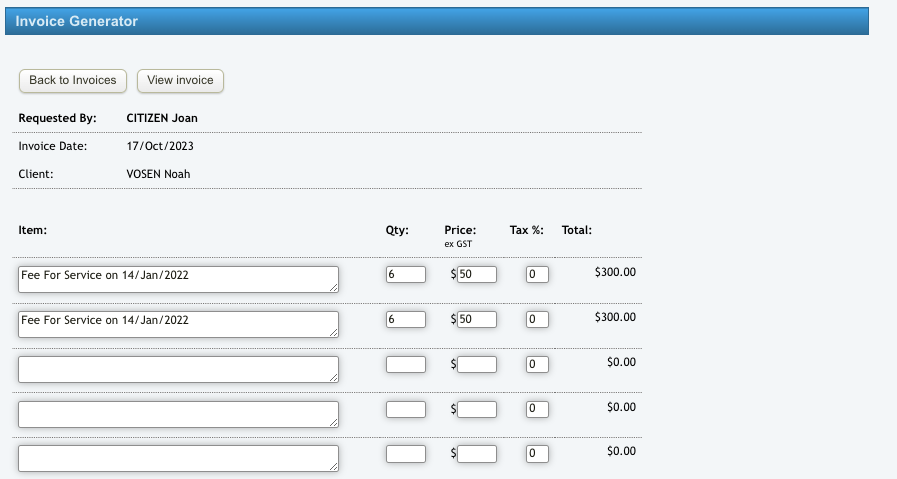The image size is (897, 479).
Task: Click the fourth row Tax % field
Action: (x=537, y=409)
